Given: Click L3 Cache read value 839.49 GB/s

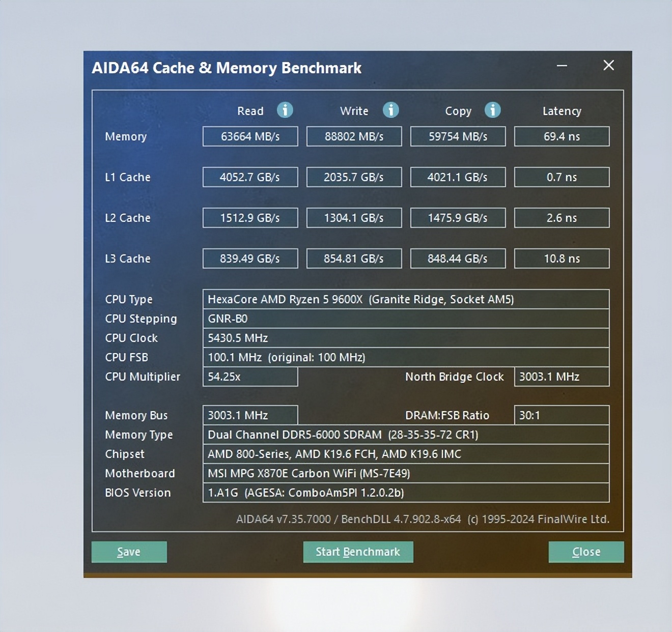Looking at the screenshot, I should [x=250, y=258].
